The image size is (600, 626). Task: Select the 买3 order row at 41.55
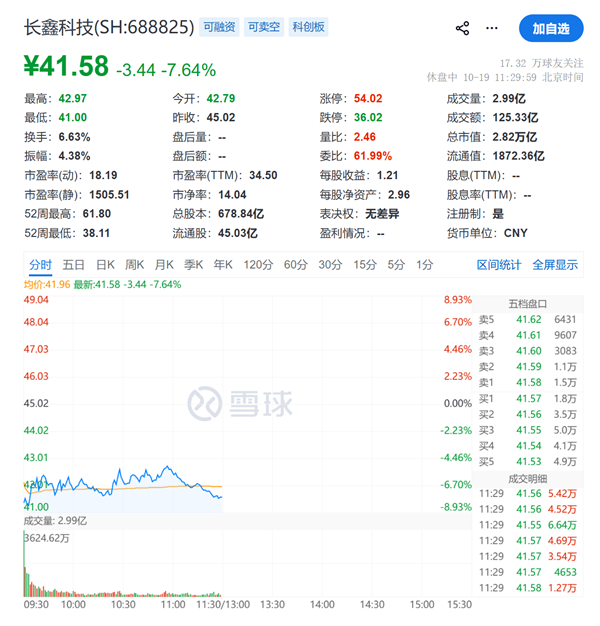(x=527, y=430)
